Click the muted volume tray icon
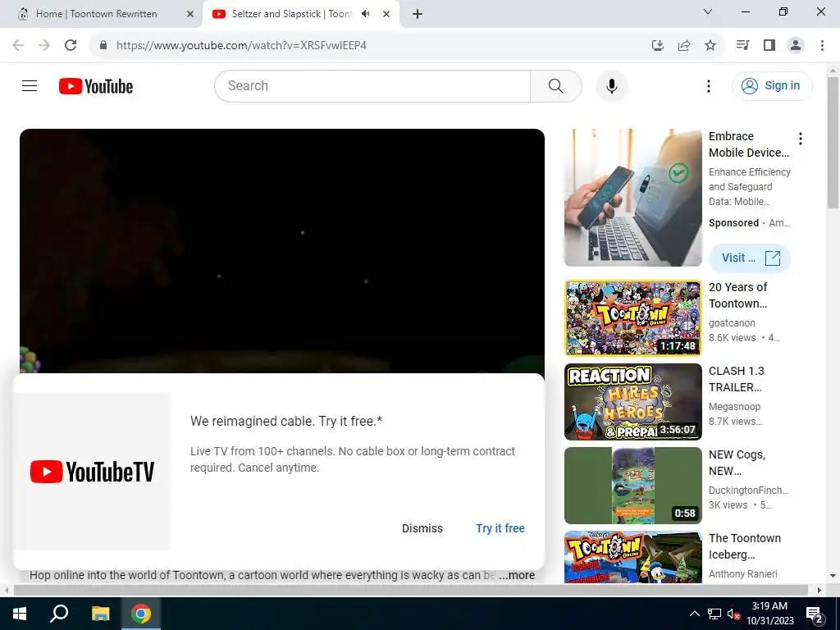 pyautogui.click(x=733, y=614)
